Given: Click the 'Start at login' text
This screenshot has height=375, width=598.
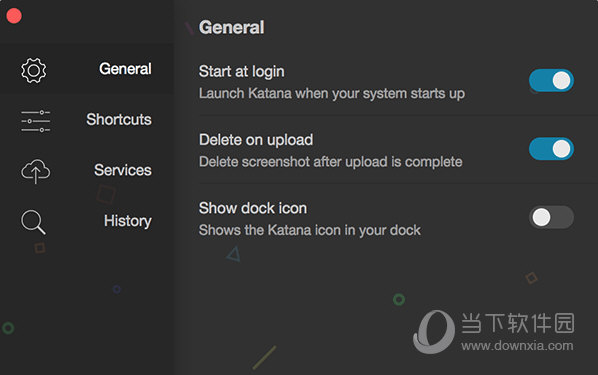Looking at the screenshot, I should pos(241,71).
